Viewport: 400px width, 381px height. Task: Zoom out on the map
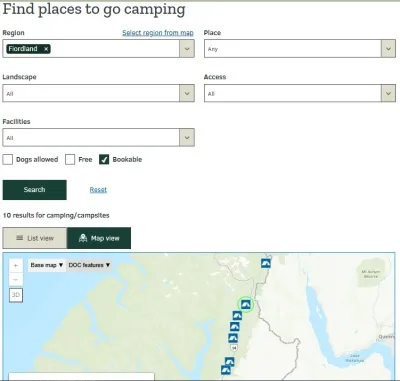coord(16,280)
